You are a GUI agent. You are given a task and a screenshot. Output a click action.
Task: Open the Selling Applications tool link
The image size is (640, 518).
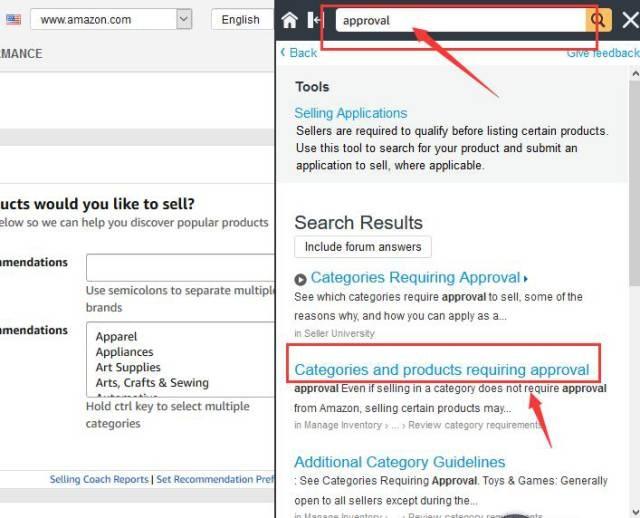350,113
